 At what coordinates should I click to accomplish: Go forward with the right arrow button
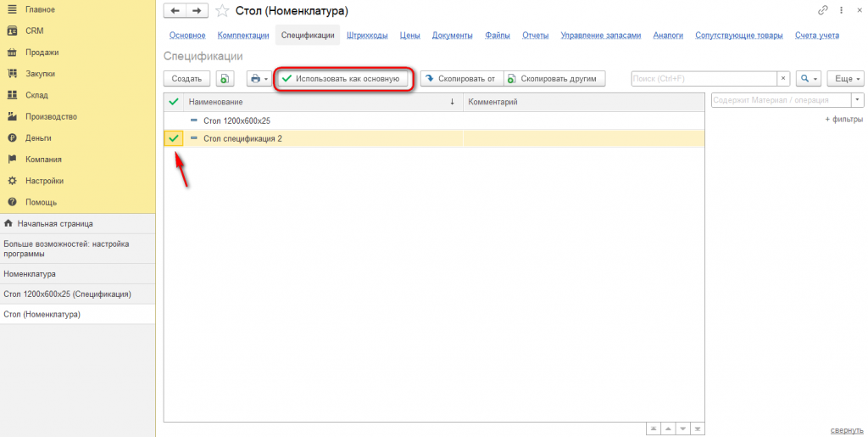coord(197,10)
